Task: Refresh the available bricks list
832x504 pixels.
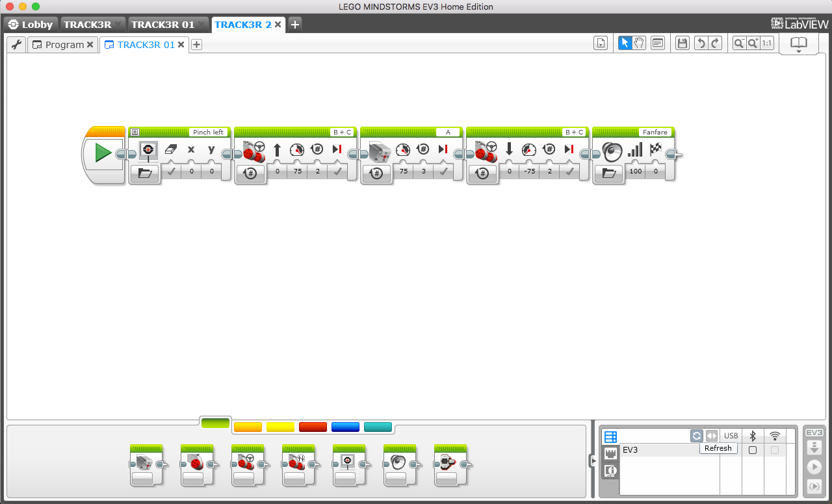Action: point(697,436)
